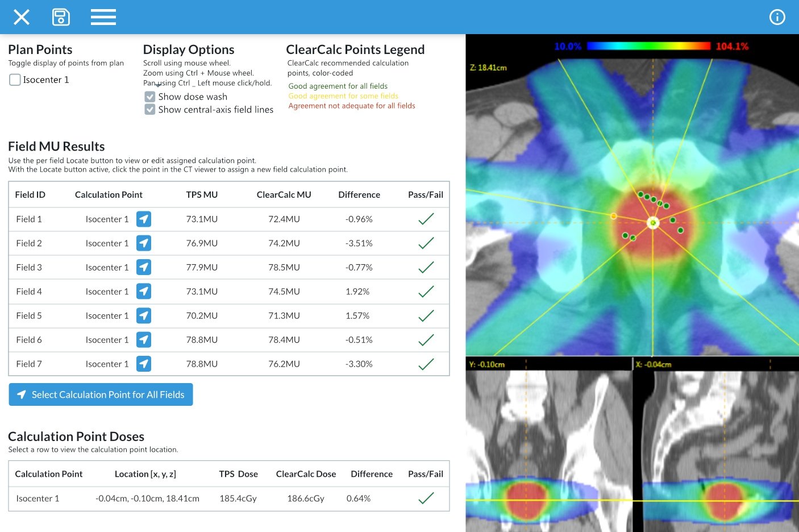Click Select Calculation Point for All Fields
The height and width of the screenshot is (532, 799).
pos(101,394)
